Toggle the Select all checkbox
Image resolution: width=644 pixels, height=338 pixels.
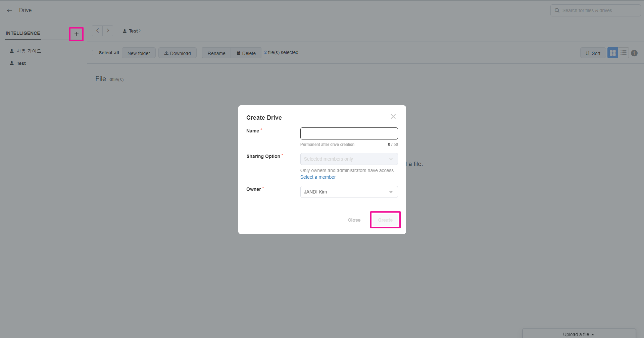tap(95, 53)
